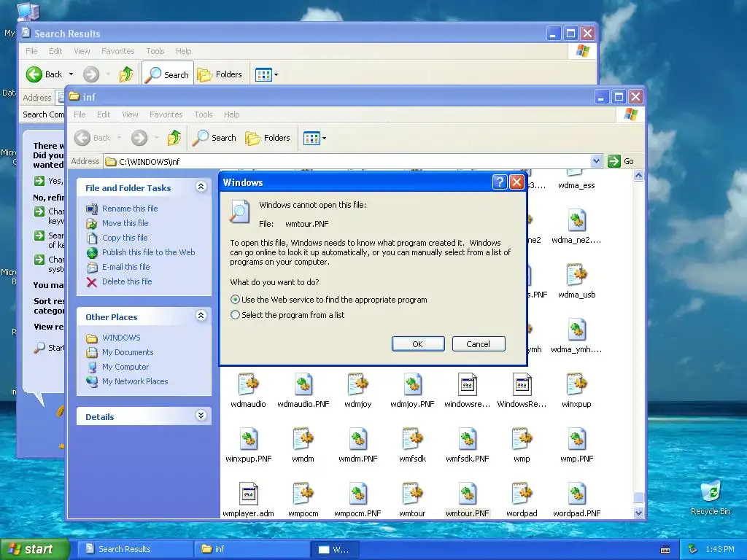Open My Network Places link
This screenshot has width=747, height=560.
pos(135,381)
